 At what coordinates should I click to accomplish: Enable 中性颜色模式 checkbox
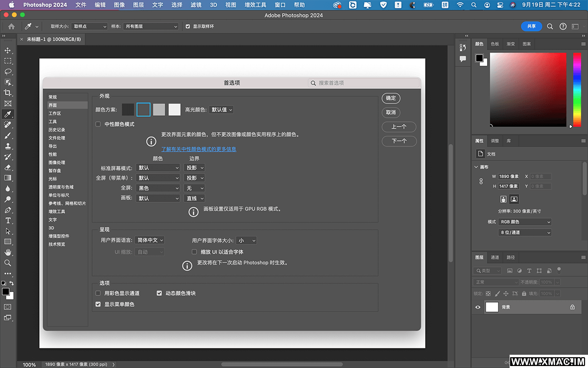98,124
